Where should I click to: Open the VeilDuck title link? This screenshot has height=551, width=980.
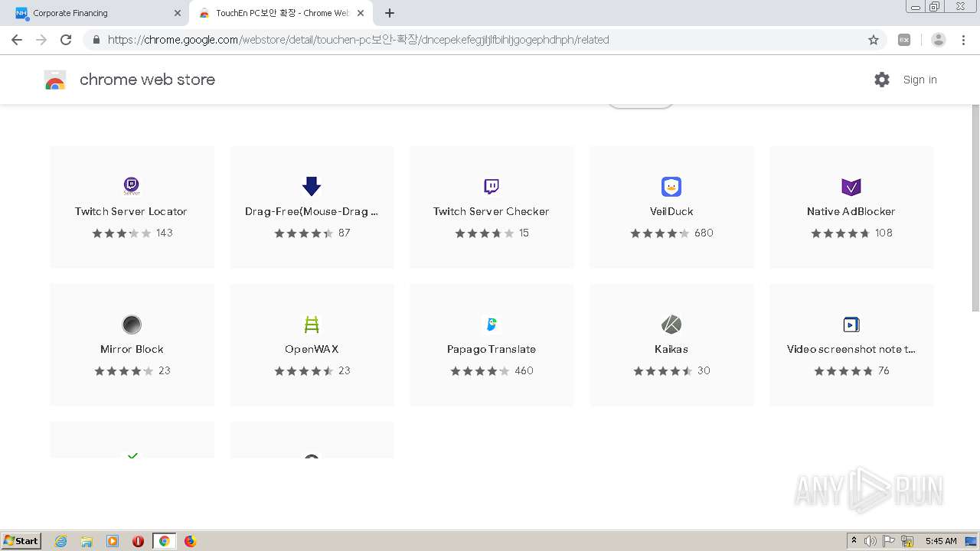tap(671, 211)
